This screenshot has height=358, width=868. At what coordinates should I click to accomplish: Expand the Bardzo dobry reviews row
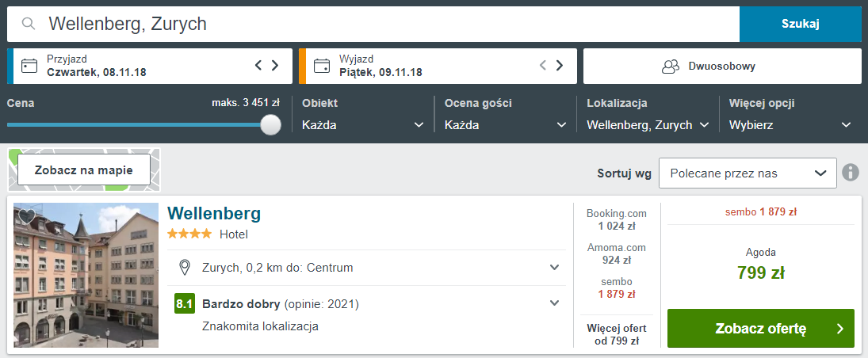[x=554, y=303]
